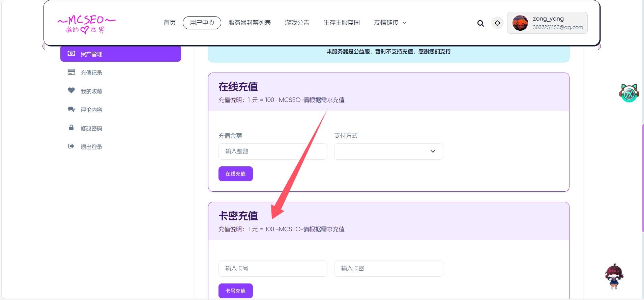Click the 我的收藏 heart icon

click(71, 90)
